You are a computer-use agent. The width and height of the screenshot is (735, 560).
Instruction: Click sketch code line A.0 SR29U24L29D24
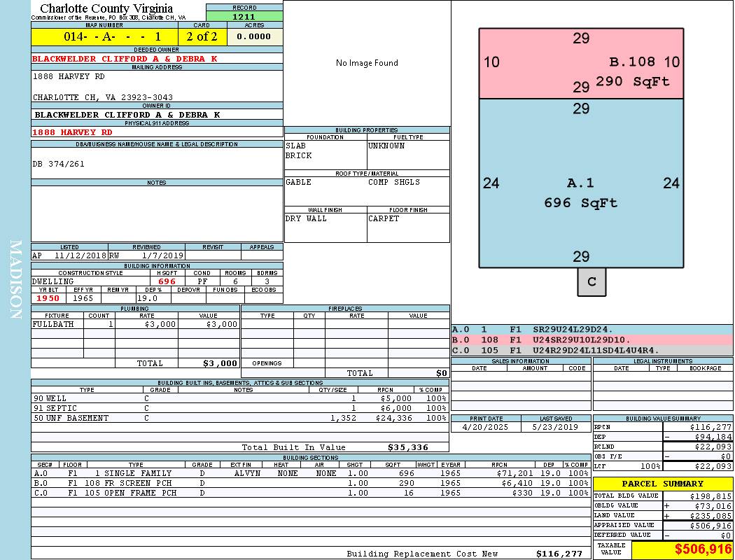[591, 330]
